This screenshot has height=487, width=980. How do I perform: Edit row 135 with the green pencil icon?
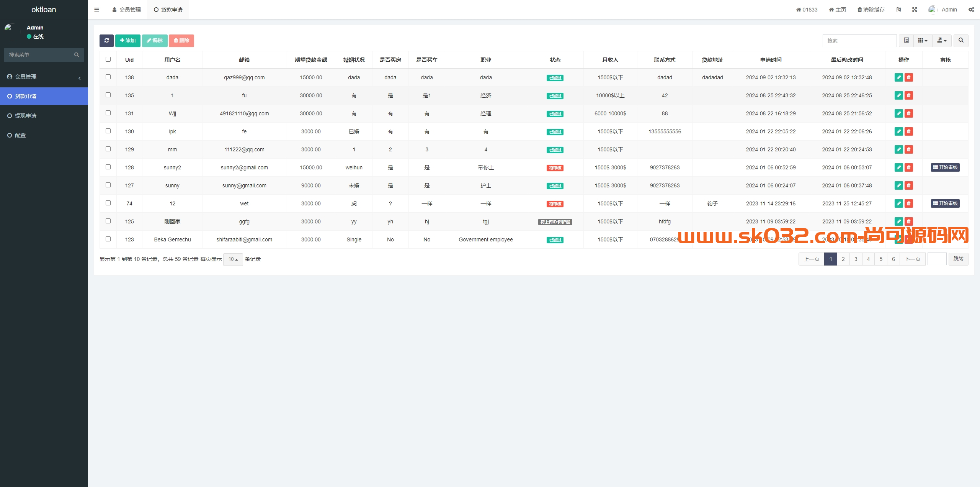point(899,95)
